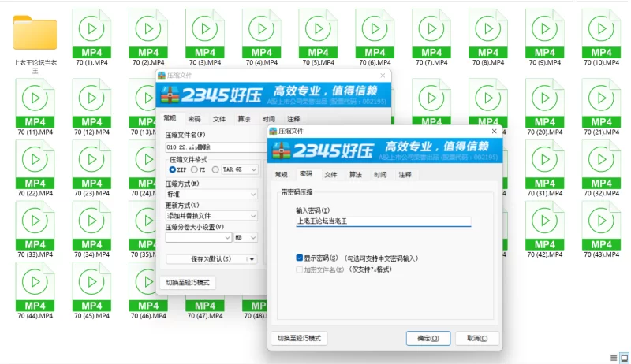Open 算法 tab in front dialog
The image size is (631, 364).
click(x=356, y=174)
